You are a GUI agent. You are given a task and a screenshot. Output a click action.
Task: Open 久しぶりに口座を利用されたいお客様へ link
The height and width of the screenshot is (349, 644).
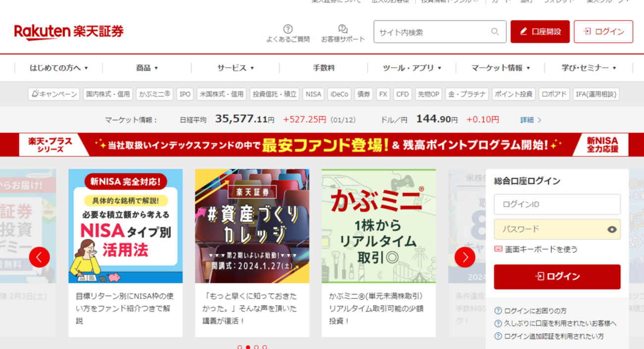point(560,324)
